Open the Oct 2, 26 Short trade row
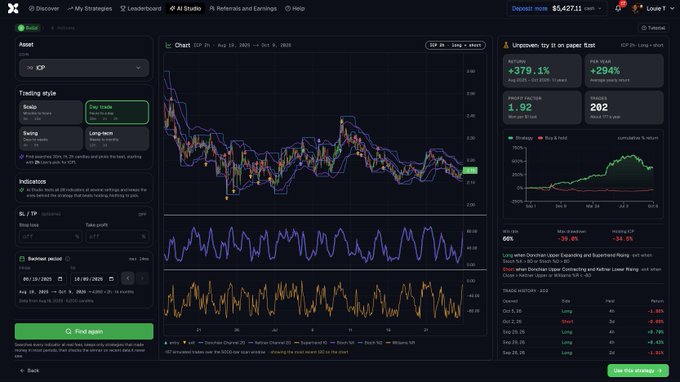Image resolution: width=680 pixels, height=382 pixels. [583, 322]
